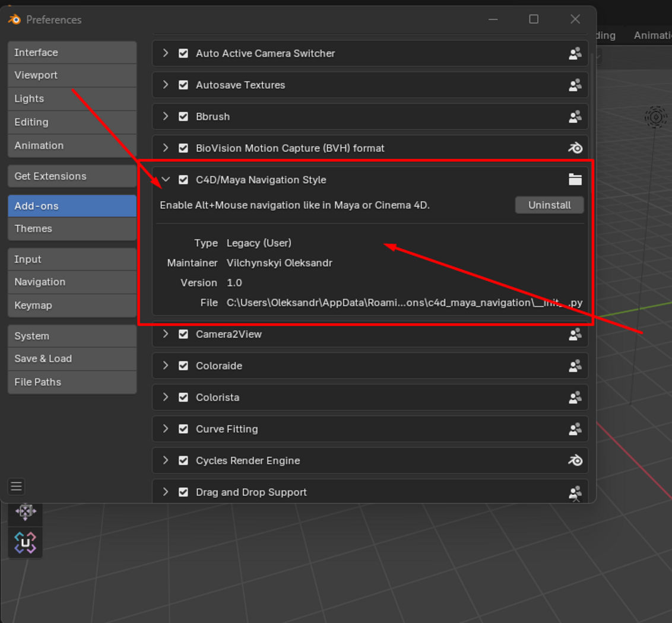Expand the Auto Active Camera Switcher details
Viewport: 672px width, 623px height.
click(x=166, y=53)
